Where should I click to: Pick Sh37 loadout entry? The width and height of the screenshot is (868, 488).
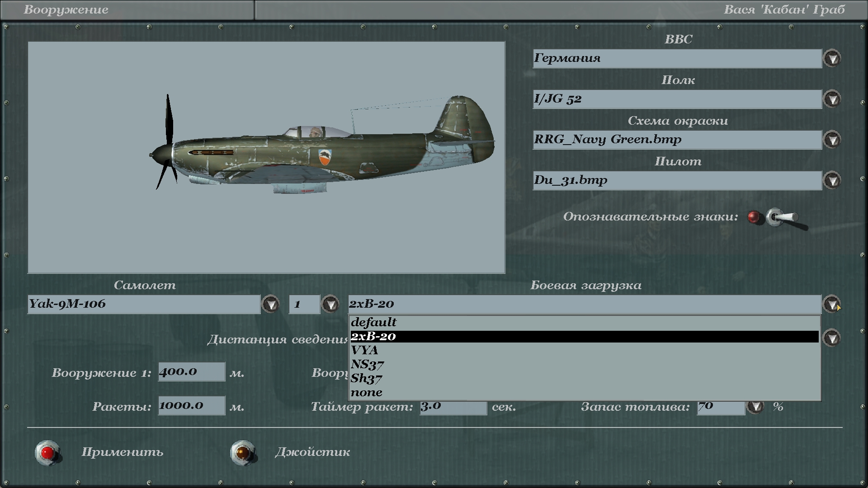pos(367,378)
